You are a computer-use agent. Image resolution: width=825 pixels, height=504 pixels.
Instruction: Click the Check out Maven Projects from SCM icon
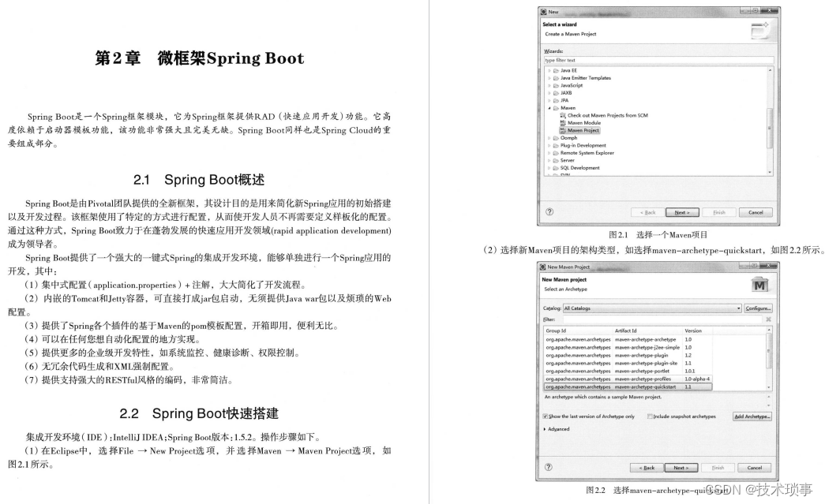[563, 115]
